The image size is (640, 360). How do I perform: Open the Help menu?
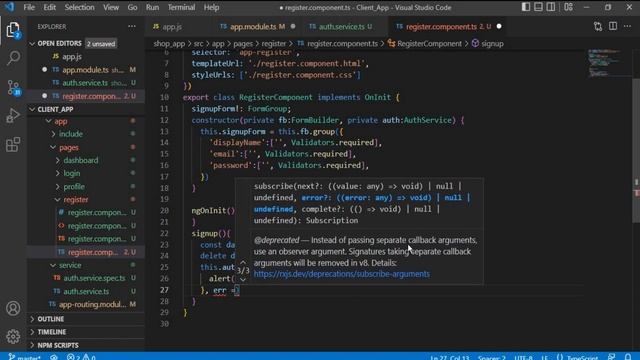pos(211,7)
